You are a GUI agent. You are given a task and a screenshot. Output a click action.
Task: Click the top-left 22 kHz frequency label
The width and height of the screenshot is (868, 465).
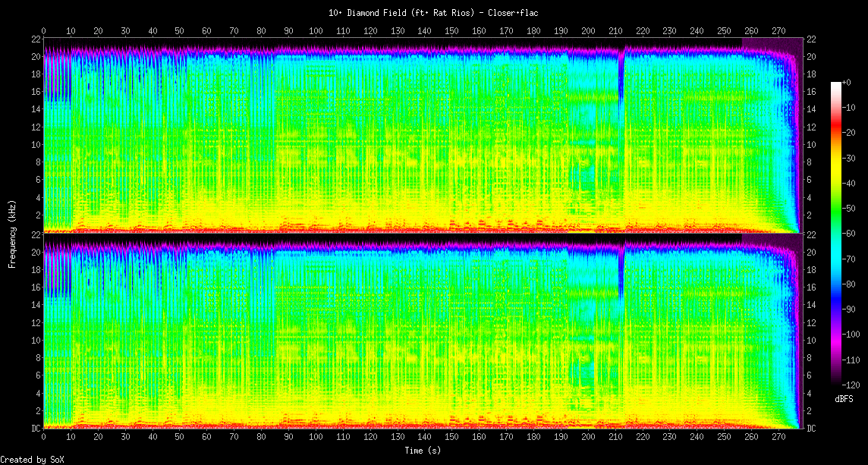[x=36, y=39]
